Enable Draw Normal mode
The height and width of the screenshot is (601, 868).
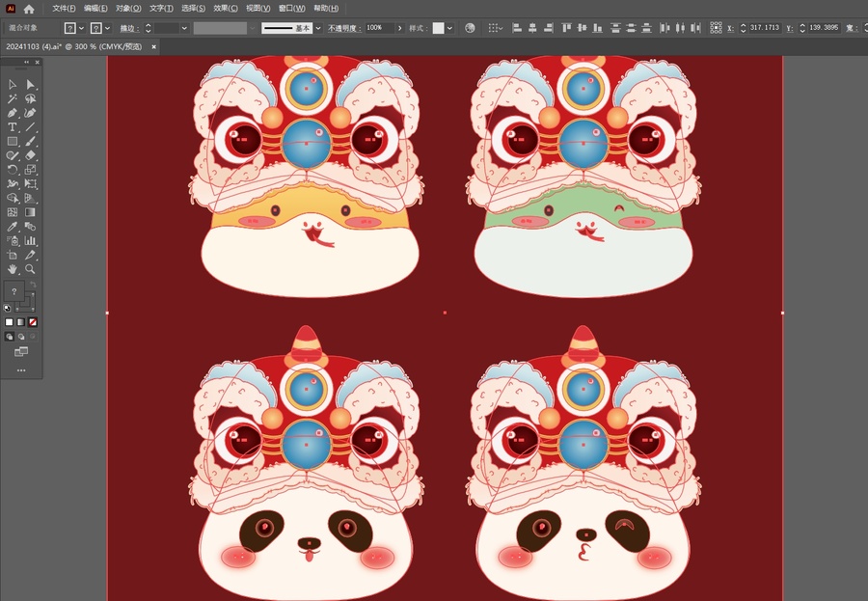[x=9, y=337]
